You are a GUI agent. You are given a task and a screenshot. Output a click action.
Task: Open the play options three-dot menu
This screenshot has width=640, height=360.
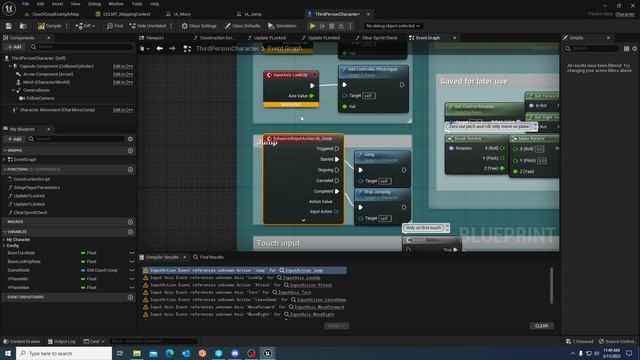tap(350, 26)
